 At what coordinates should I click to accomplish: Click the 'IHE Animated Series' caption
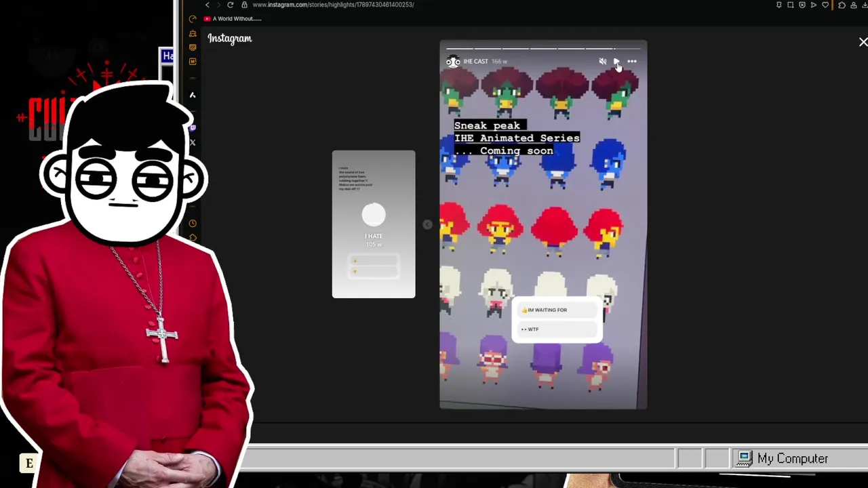click(x=517, y=138)
